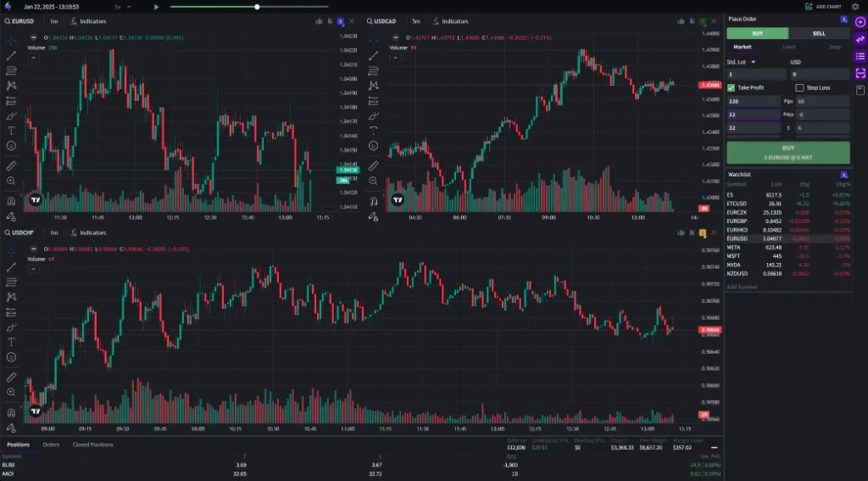Open USDCHF 1m timeframe selector
868x481 pixels.
(x=53, y=232)
